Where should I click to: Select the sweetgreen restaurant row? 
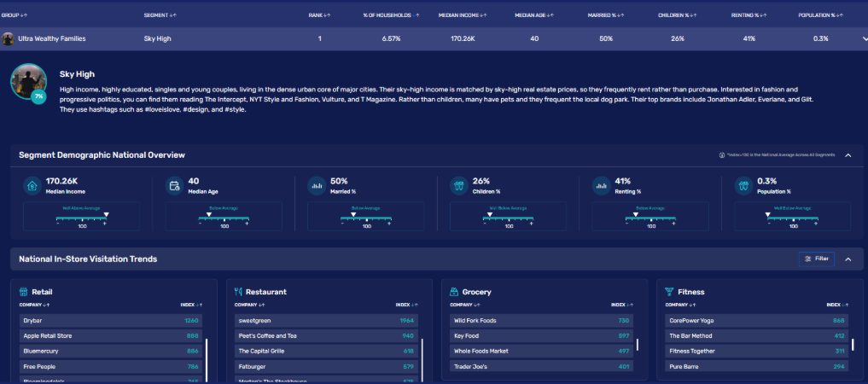click(326, 320)
